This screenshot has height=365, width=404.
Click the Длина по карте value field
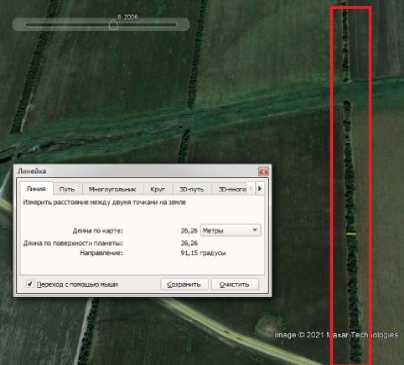click(189, 230)
